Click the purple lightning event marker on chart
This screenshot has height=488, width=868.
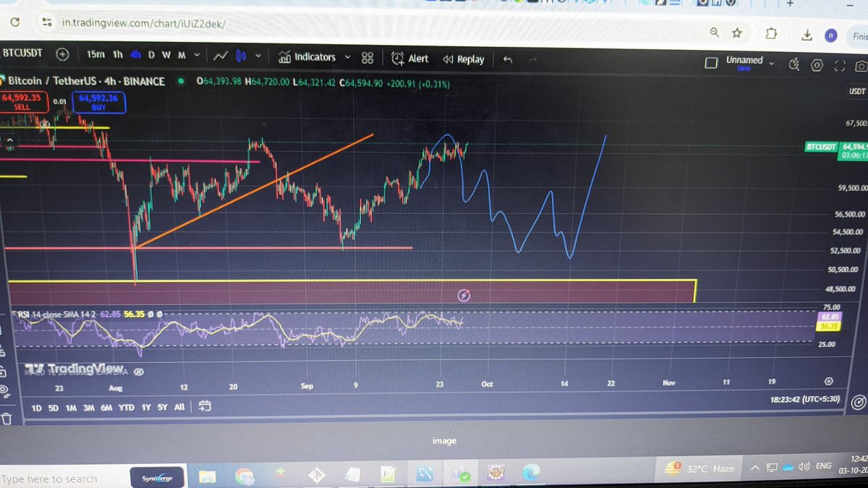[x=464, y=295]
